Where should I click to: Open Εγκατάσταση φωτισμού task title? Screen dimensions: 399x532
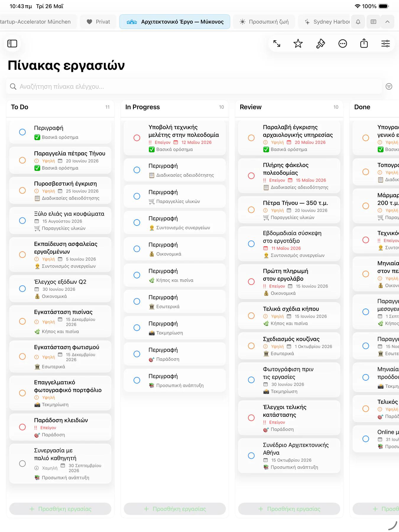(66, 347)
